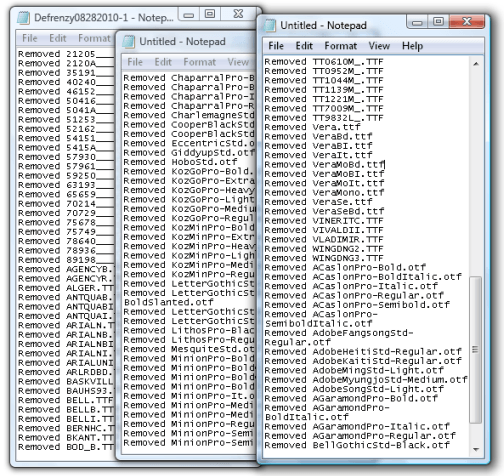504x476 pixels.
Task: Click the line 'Removed AdobeHeitiStd-Regular.otf'
Action: 363,352
